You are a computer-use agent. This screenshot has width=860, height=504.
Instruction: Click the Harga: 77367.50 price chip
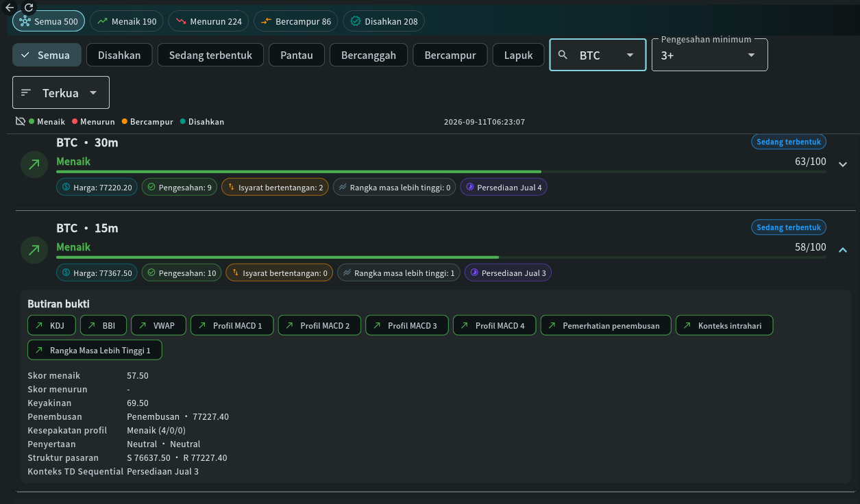(97, 273)
